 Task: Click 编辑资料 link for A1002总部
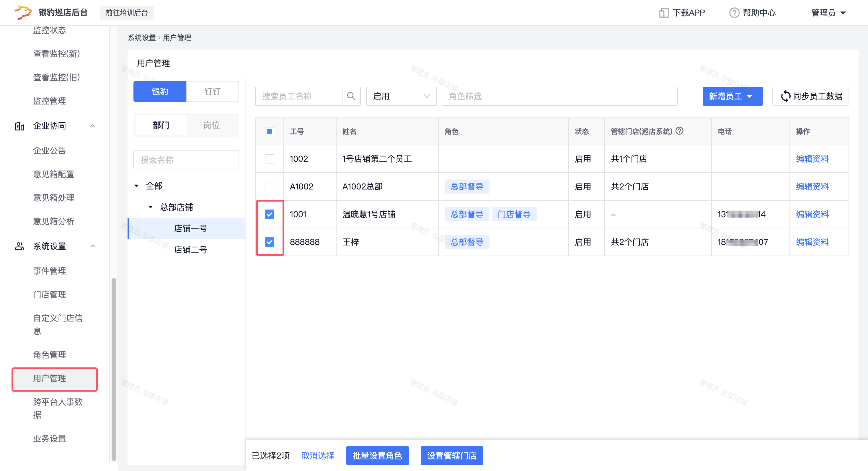[812, 187]
